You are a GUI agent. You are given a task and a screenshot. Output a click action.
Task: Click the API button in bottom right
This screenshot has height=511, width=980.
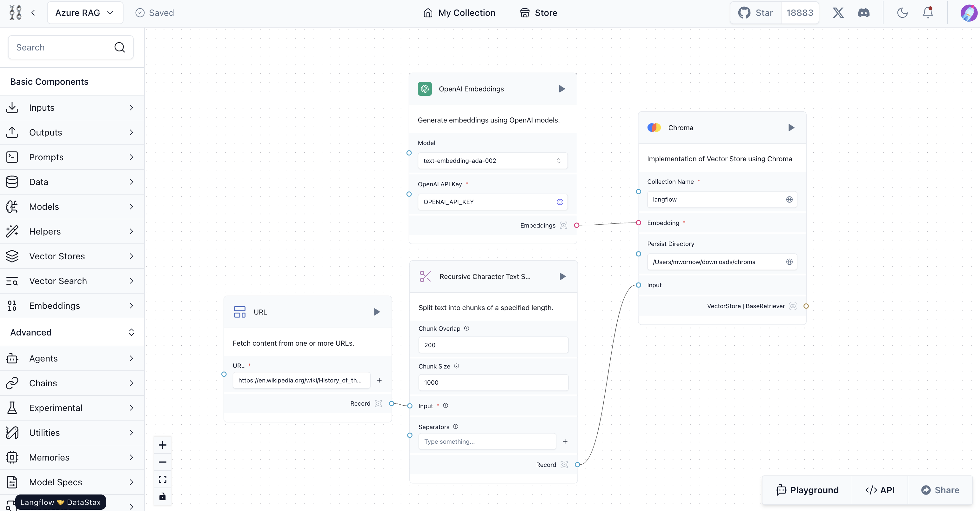880,490
